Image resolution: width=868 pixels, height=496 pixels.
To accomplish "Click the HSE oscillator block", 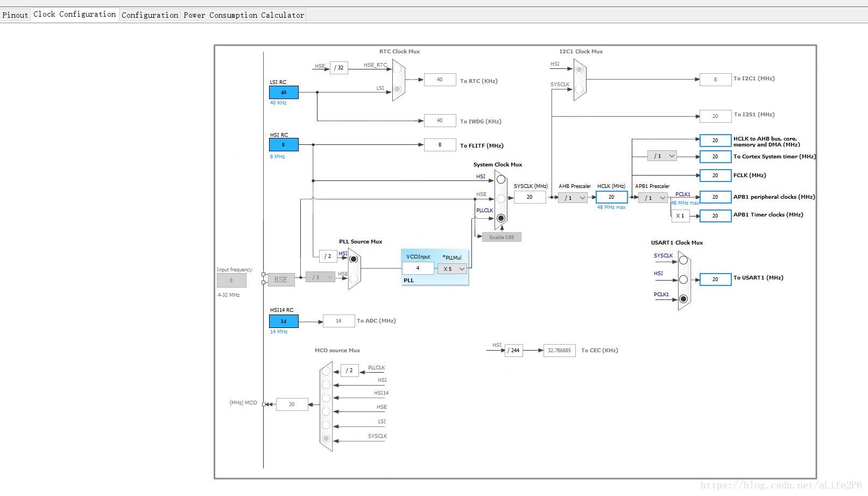I will (281, 280).
